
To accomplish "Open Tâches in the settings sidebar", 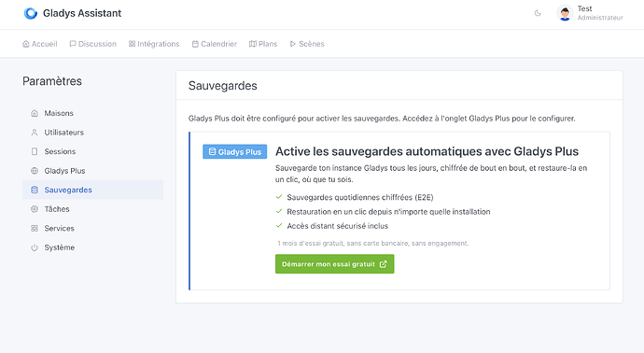I will 92,209.
